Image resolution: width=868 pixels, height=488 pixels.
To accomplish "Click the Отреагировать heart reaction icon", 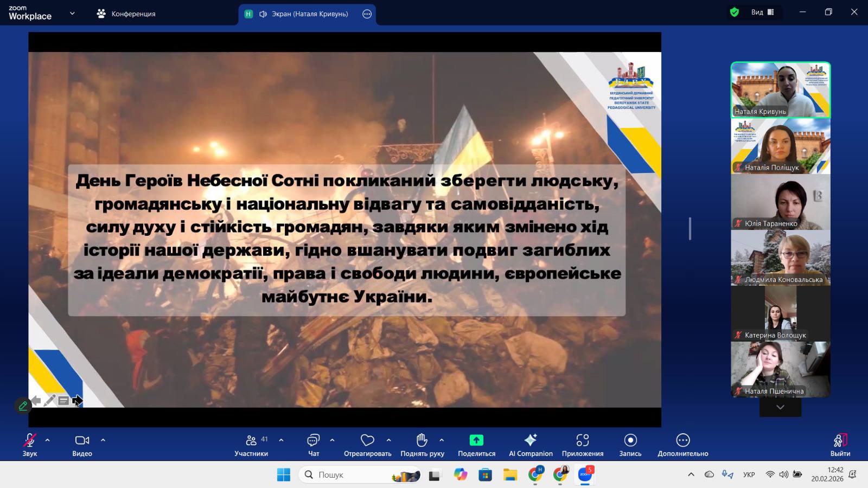I will 367,440.
